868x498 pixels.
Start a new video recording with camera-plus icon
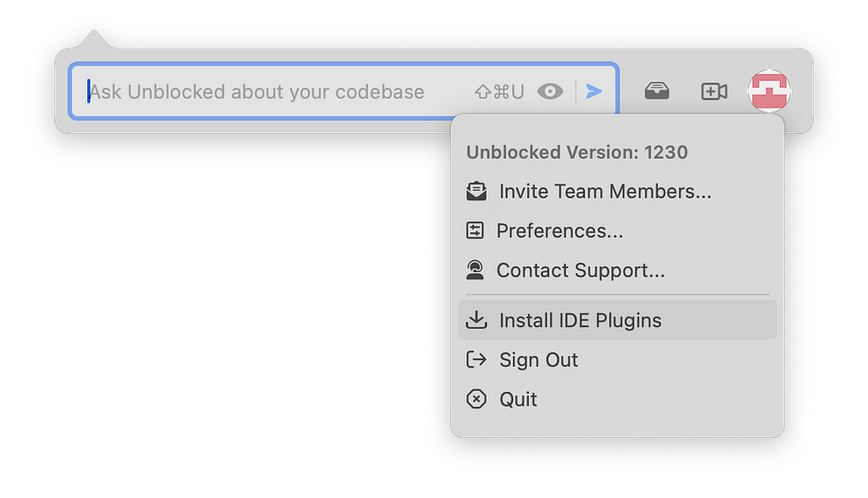pyautogui.click(x=714, y=92)
